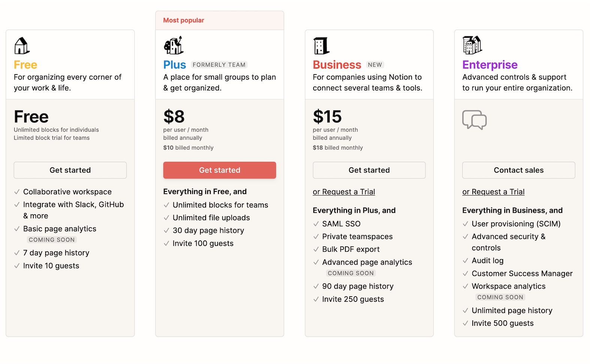The height and width of the screenshot is (364, 590).
Task: Click the chat bubbles icon under Enterprise
Action: coord(474,120)
